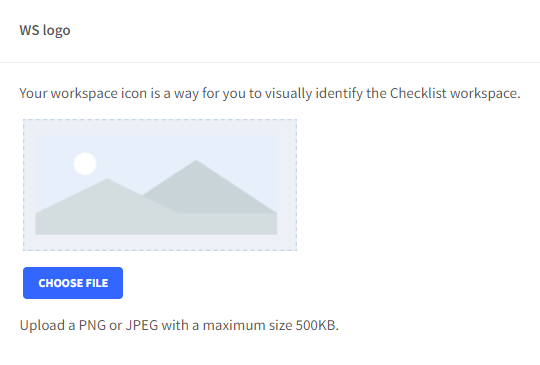The image size is (540, 365).
Task: Click the CHOOSE FILE button
Action: [x=73, y=283]
